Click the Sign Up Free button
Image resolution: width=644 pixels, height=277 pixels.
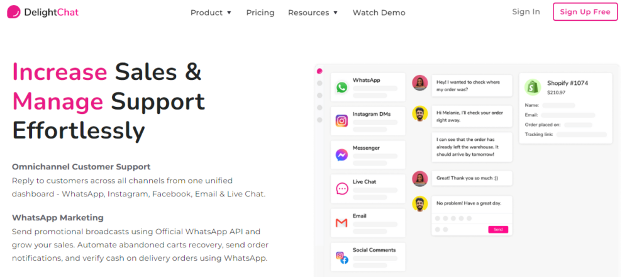(x=586, y=12)
